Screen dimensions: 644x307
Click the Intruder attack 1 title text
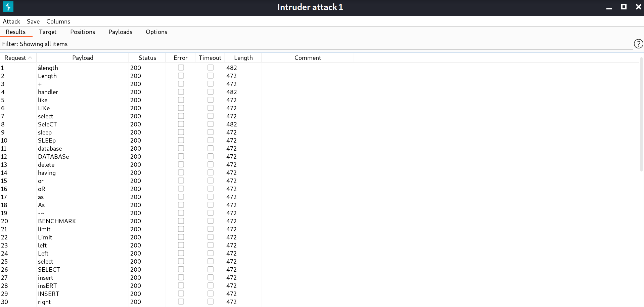point(310,7)
